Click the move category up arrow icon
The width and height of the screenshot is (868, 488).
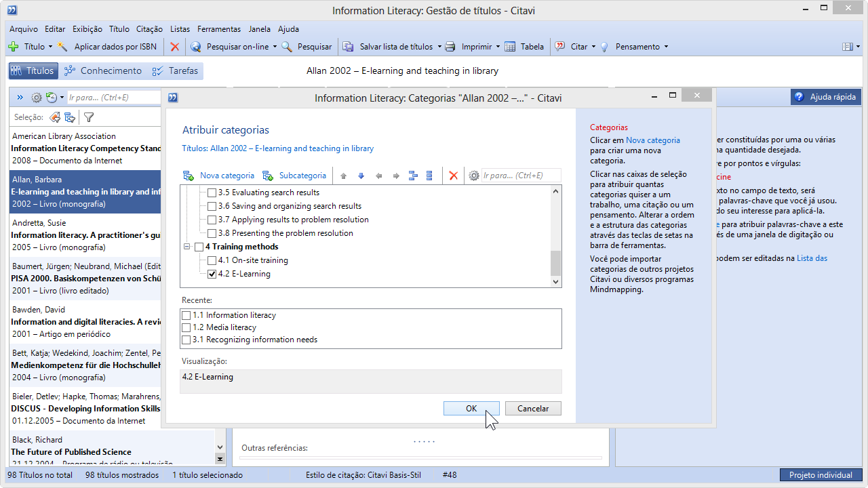click(x=344, y=176)
